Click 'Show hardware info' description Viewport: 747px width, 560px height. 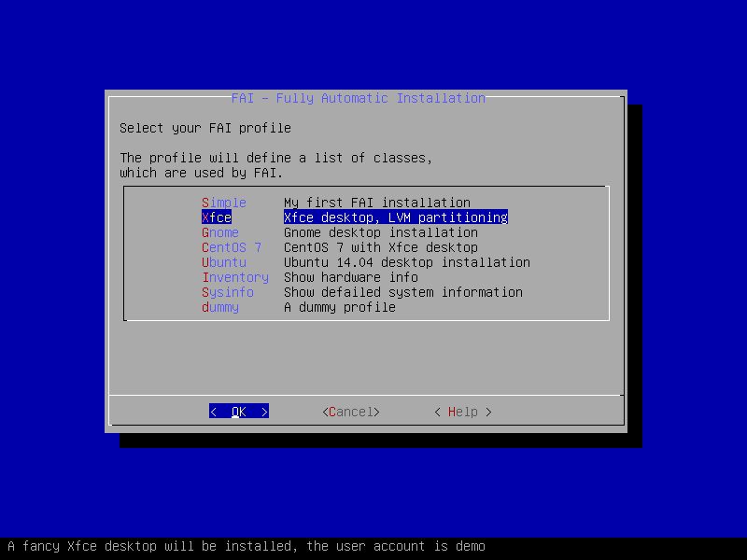point(351,277)
